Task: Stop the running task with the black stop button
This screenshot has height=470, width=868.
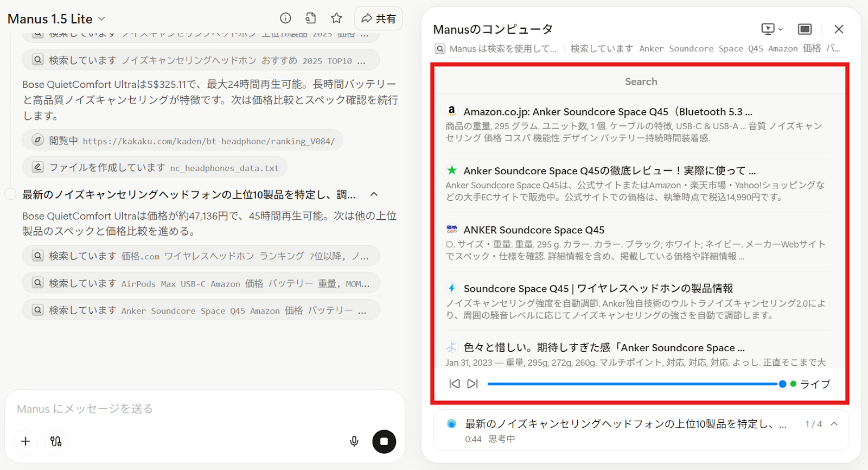Action: [384, 441]
